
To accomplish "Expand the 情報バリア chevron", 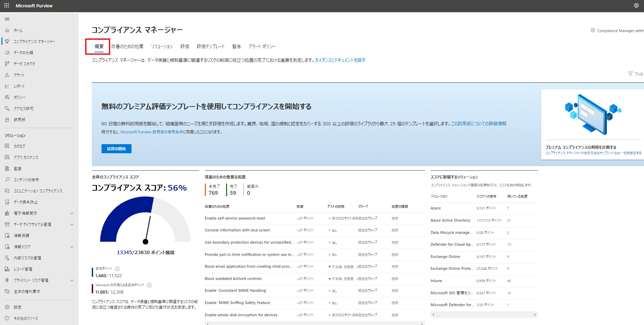I will pos(72,247).
